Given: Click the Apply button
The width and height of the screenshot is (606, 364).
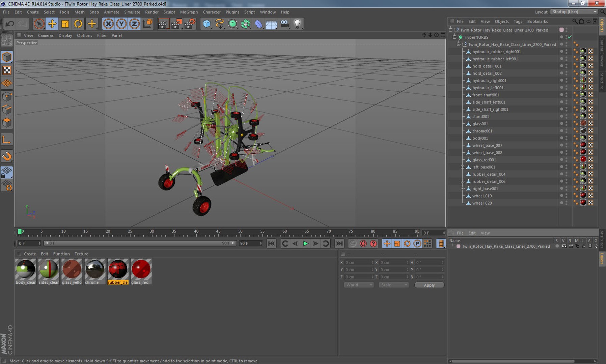Looking at the screenshot, I should coord(429,285).
